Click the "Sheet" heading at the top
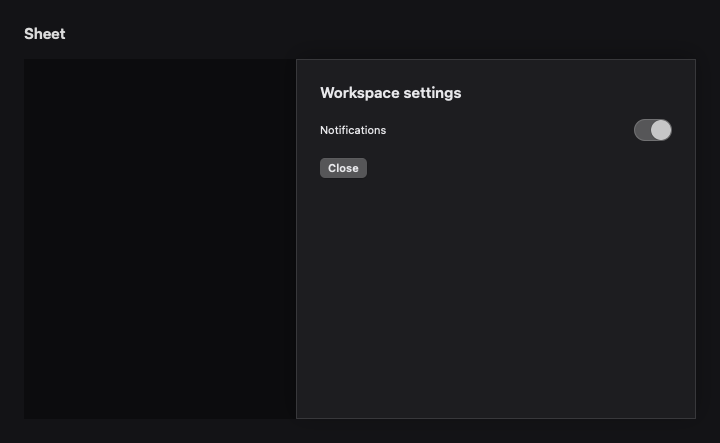The image size is (720, 443). pos(45,34)
